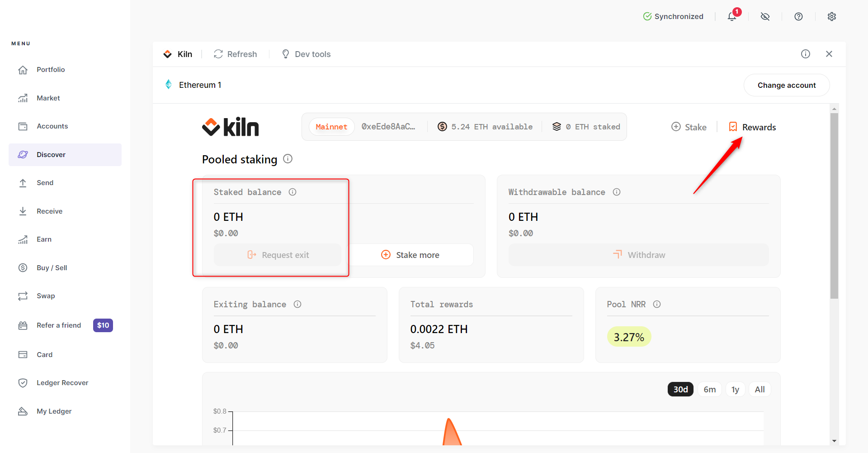Open Accounts from the sidebar

coord(65,126)
